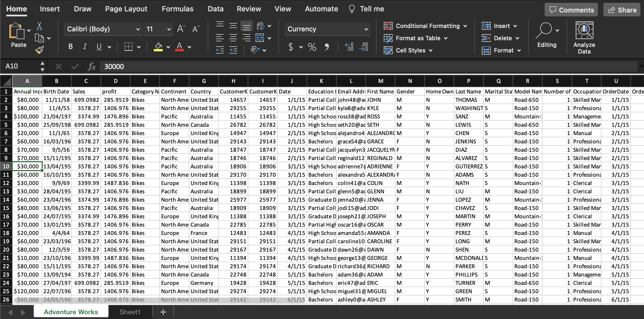Click the Merge and Center icon
This screenshot has width=644, height=319.
click(x=260, y=38)
